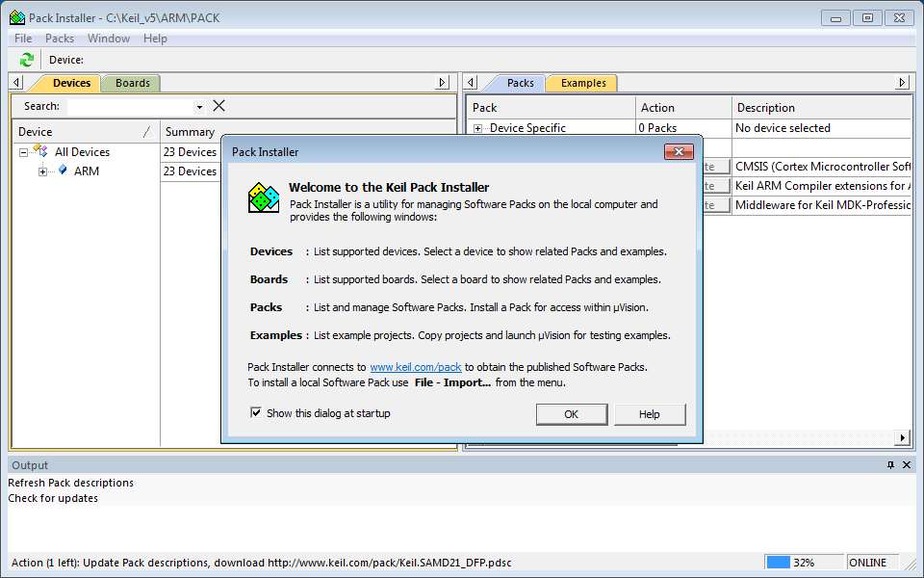Switch to the Packs tab
The width and height of the screenshot is (924, 578).
520,83
